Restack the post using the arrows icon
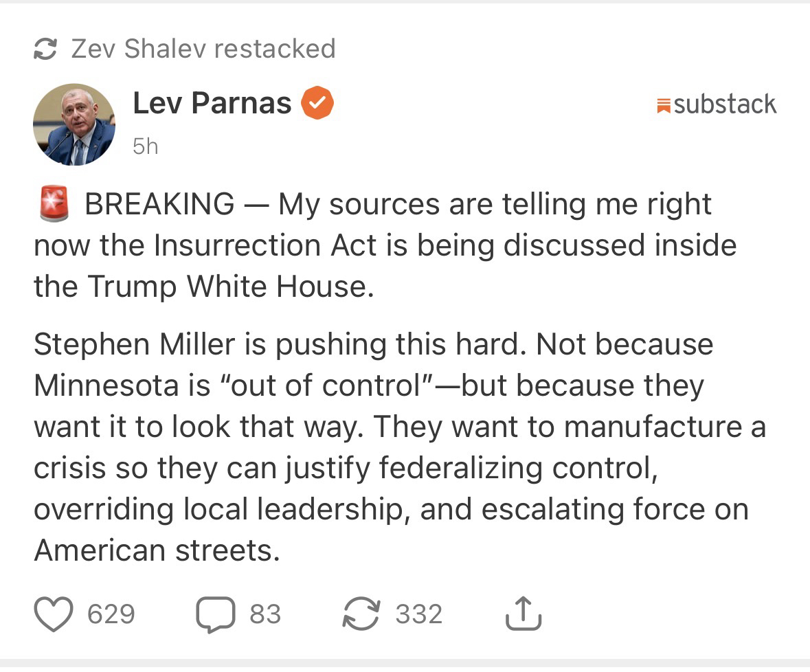 [x=361, y=614]
